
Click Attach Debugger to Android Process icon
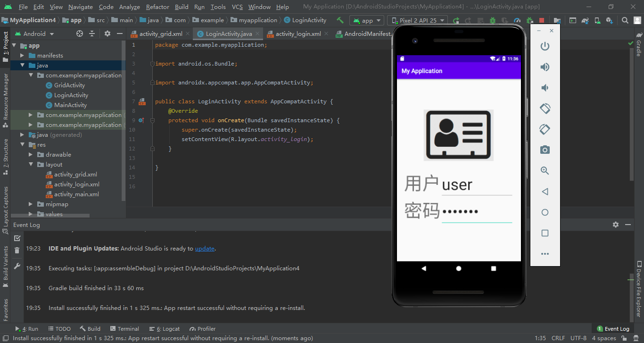point(530,20)
